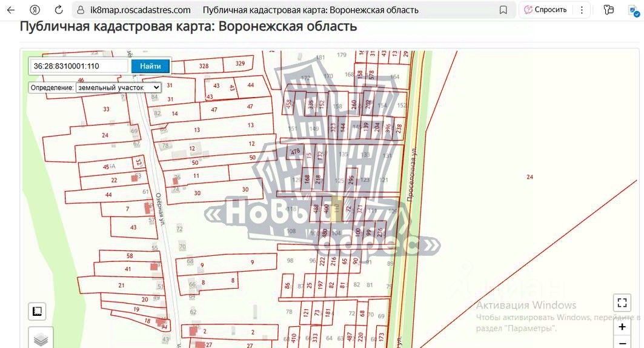This screenshot has width=644, height=348.
Task: Focus the cadastral number search field
Action: [x=79, y=65]
